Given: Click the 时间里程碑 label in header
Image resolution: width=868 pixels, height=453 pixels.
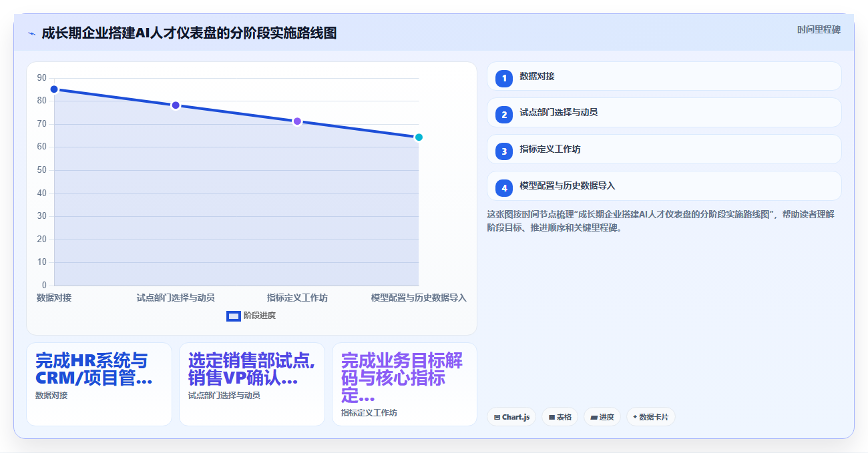Looking at the screenshot, I should [819, 30].
